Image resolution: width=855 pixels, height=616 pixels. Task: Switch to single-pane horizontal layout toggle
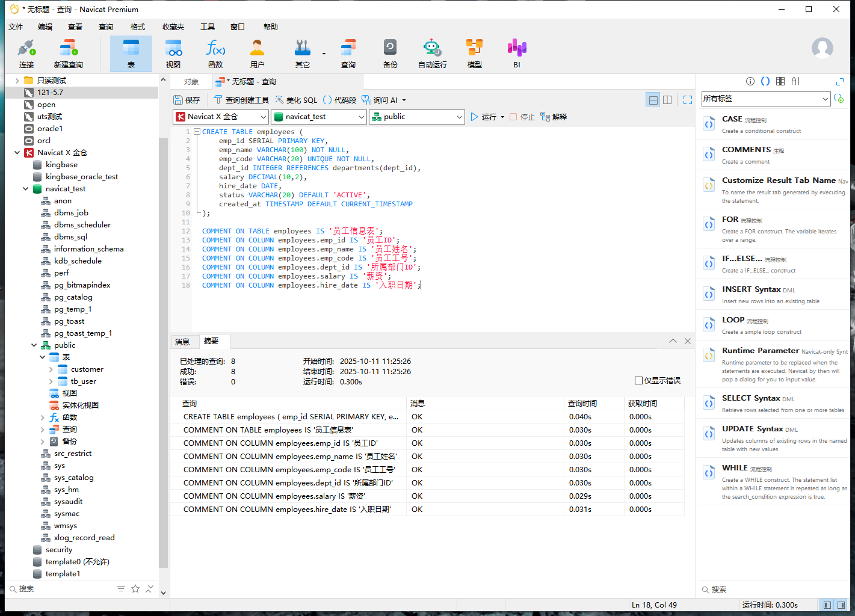(x=653, y=100)
